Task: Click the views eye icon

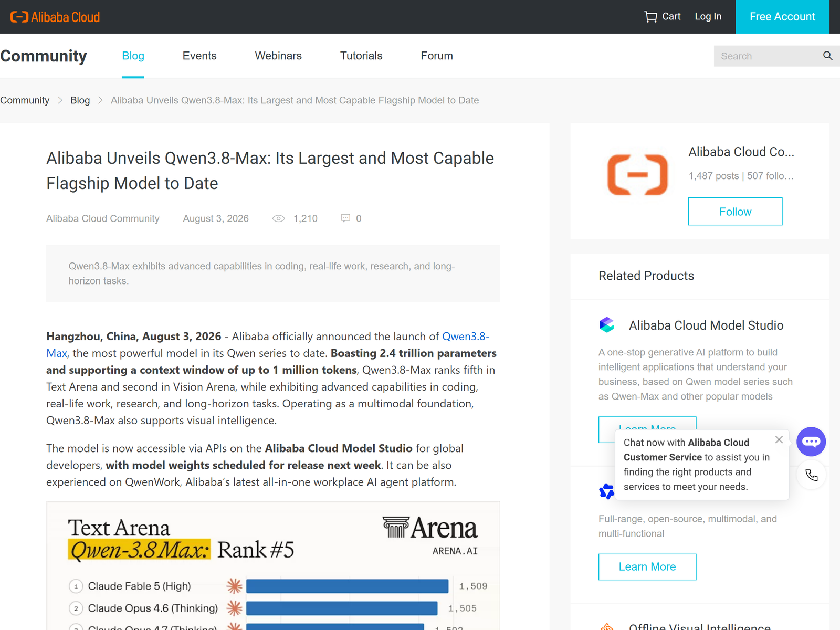Action: pos(279,218)
